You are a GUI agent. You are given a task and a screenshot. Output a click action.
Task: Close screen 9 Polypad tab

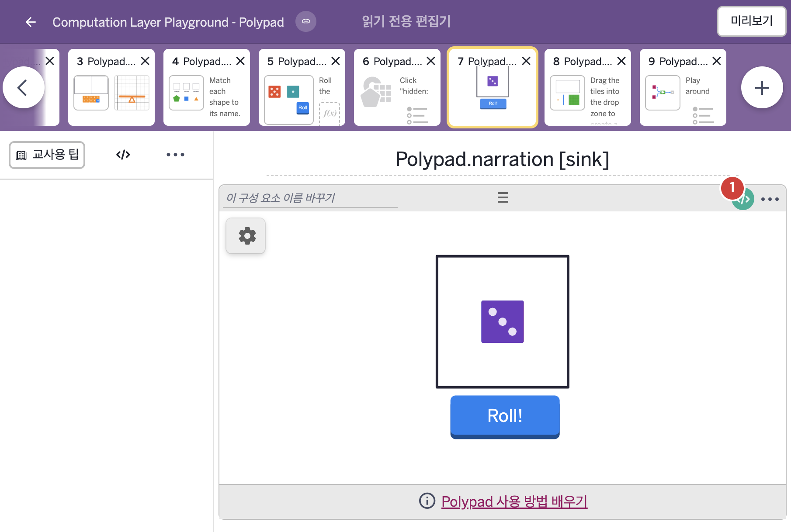717,61
